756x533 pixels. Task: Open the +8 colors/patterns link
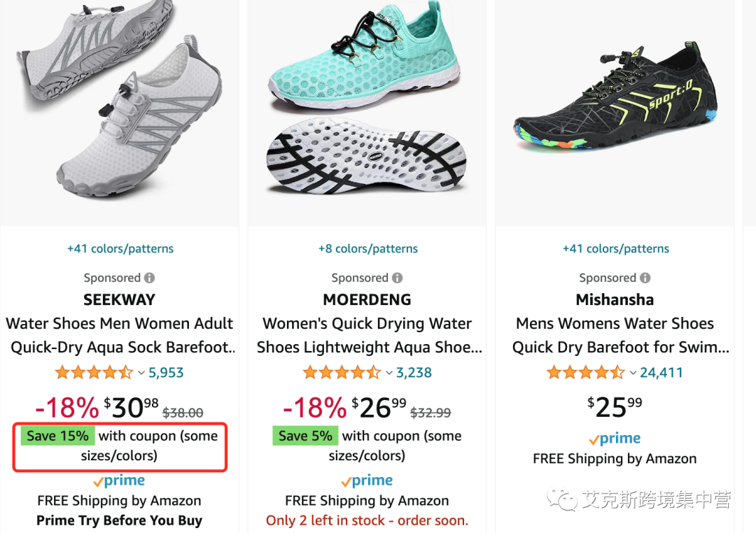[x=368, y=249]
